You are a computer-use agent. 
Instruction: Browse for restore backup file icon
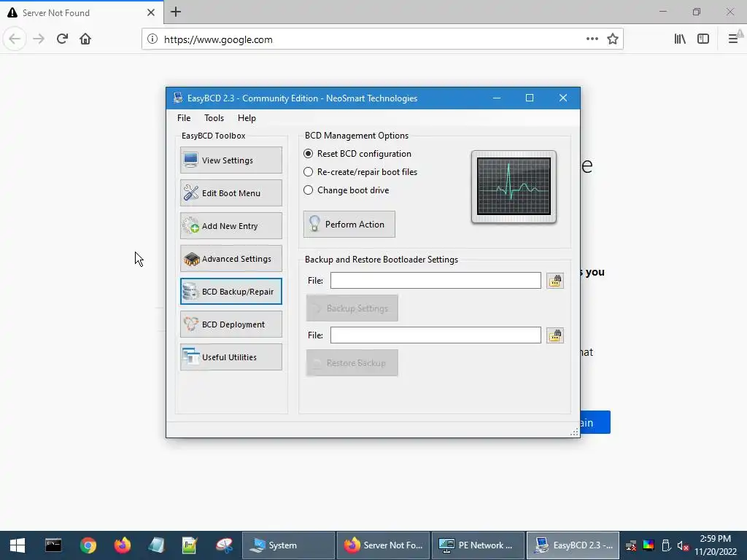(555, 335)
